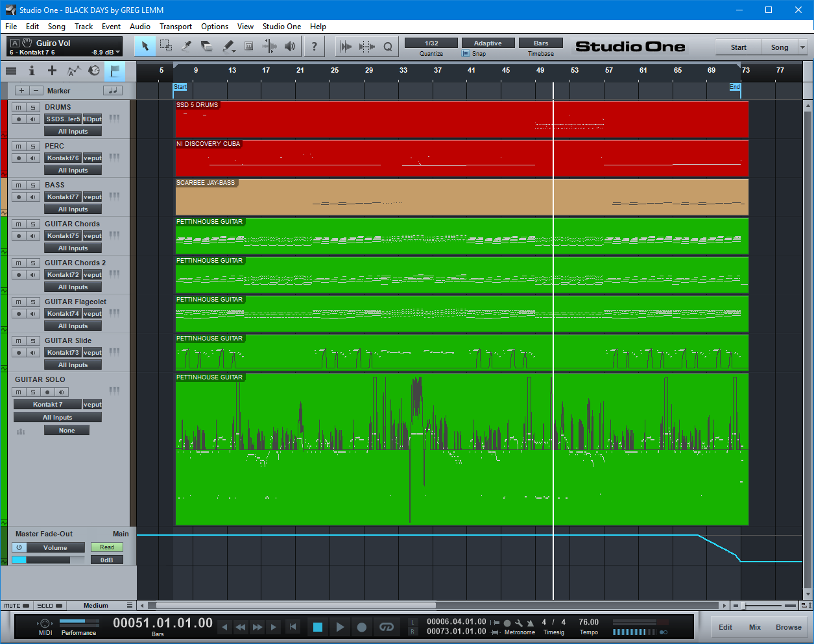Expand the Song page dropdown arrow
The height and width of the screenshot is (644, 814).
tap(802, 47)
